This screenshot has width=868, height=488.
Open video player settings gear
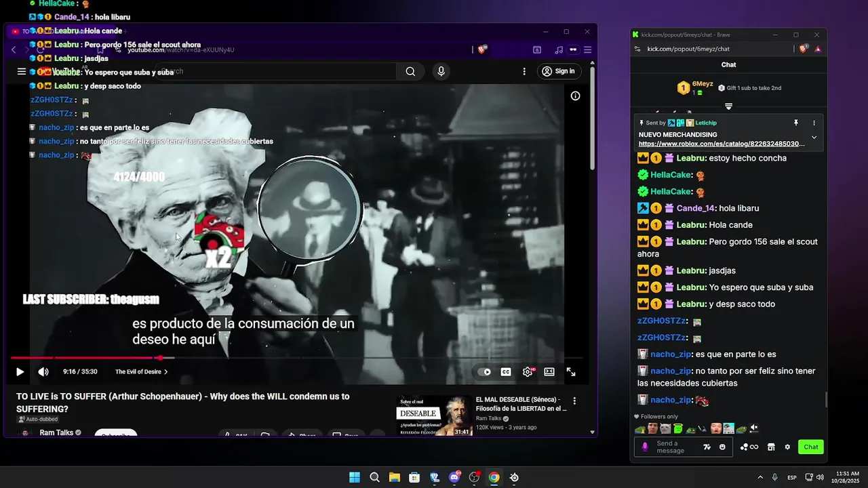click(x=528, y=371)
